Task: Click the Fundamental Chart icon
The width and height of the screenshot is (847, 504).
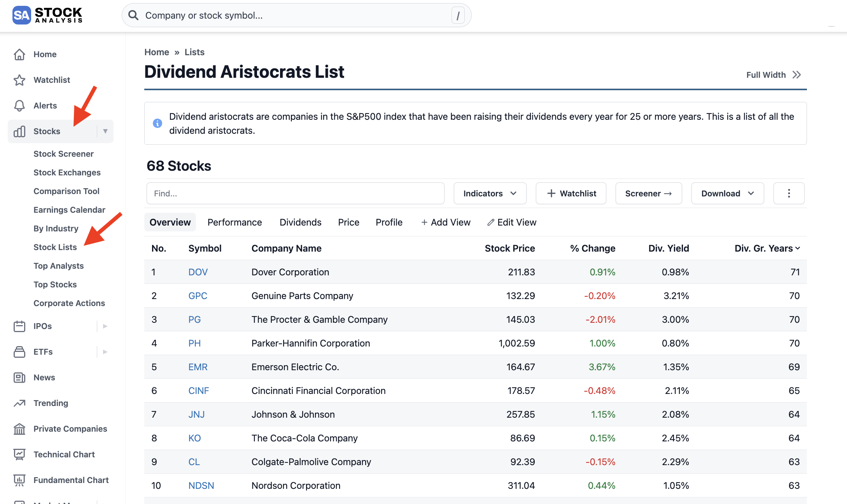Action: (19, 480)
